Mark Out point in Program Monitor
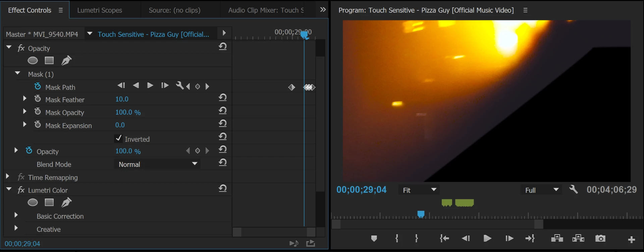This screenshot has width=644, height=252. 417,238
